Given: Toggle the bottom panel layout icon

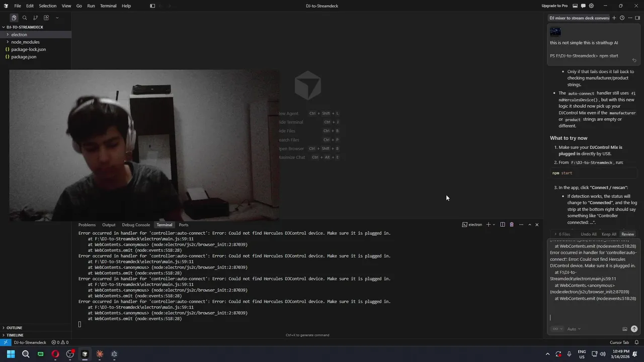Looking at the screenshot, I should coord(575,6).
